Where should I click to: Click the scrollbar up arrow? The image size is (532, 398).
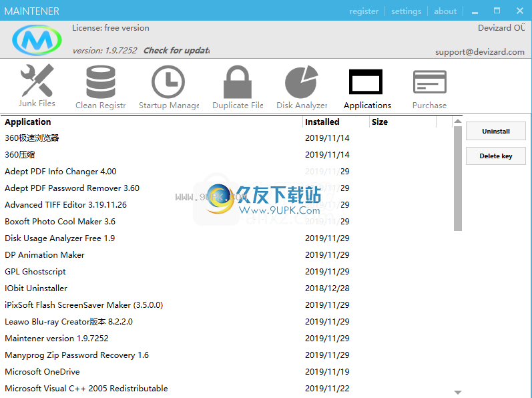pyautogui.click(x=458, y=121)
